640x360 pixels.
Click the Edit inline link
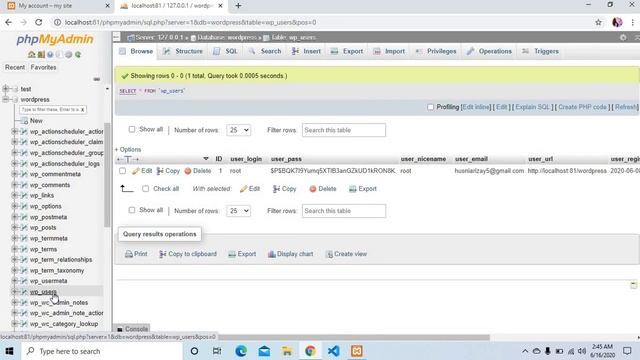[476, 107]
